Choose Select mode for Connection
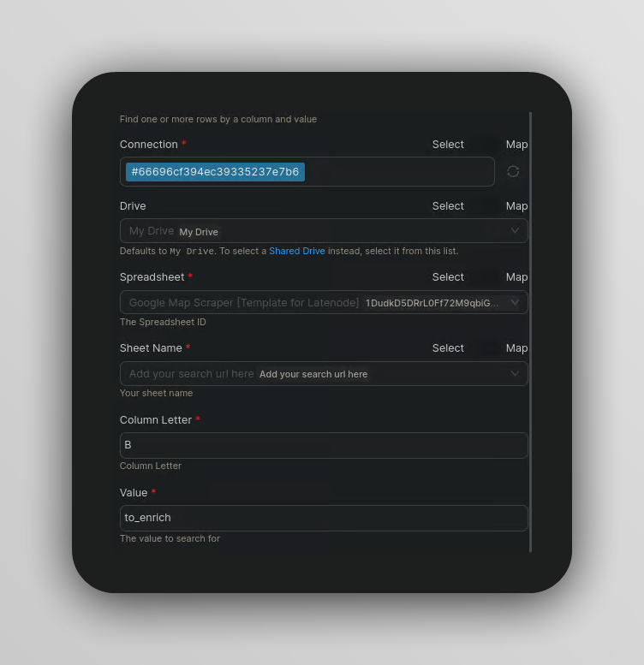This screenshot has width=644, height=665. click(448, 144)
